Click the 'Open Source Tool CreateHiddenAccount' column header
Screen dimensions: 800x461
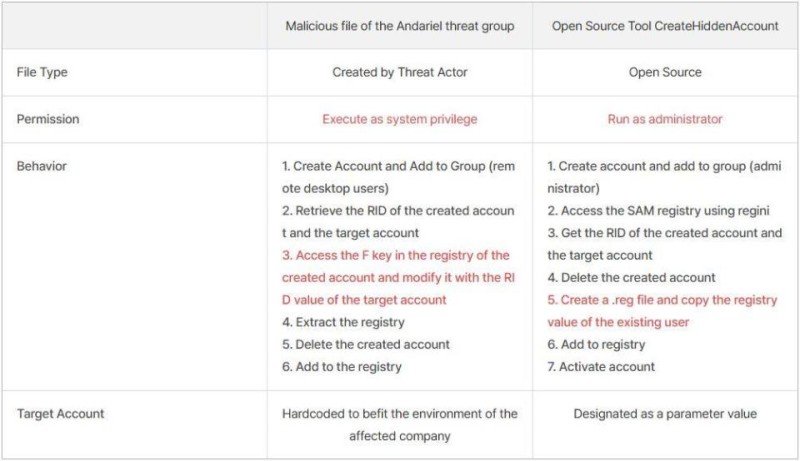665,26
